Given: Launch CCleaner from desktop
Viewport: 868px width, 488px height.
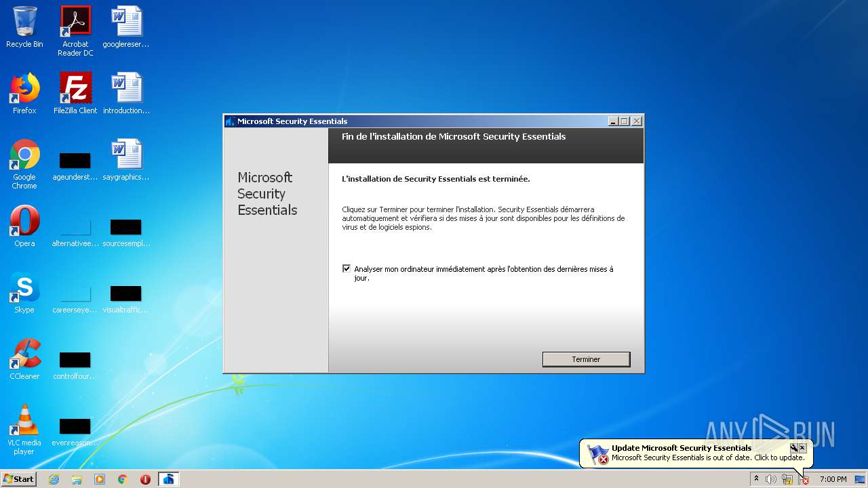Looking at the screenshot, I should pos(24,359).
